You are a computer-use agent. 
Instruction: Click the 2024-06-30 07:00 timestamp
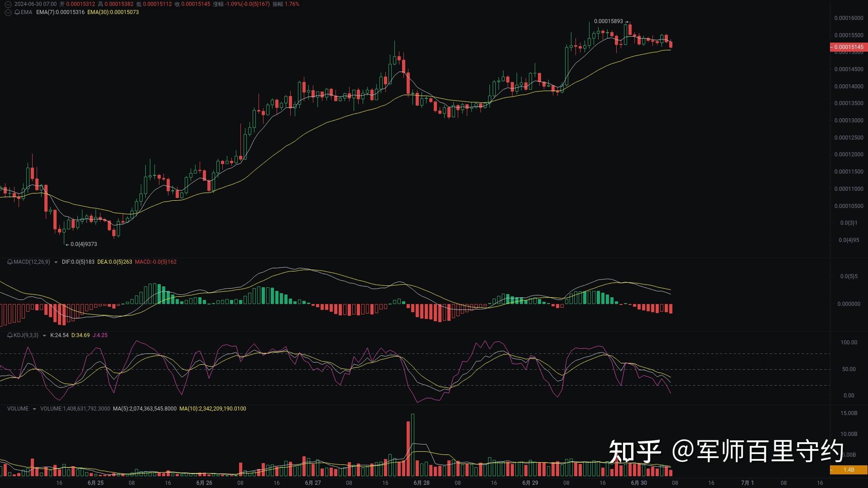[x=35, y=4]
